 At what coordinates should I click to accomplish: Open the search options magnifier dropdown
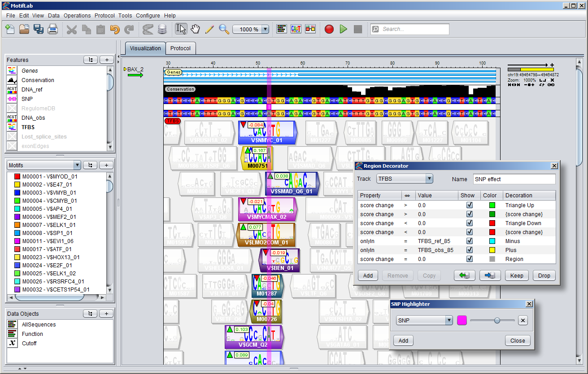(x=375, y=29)
